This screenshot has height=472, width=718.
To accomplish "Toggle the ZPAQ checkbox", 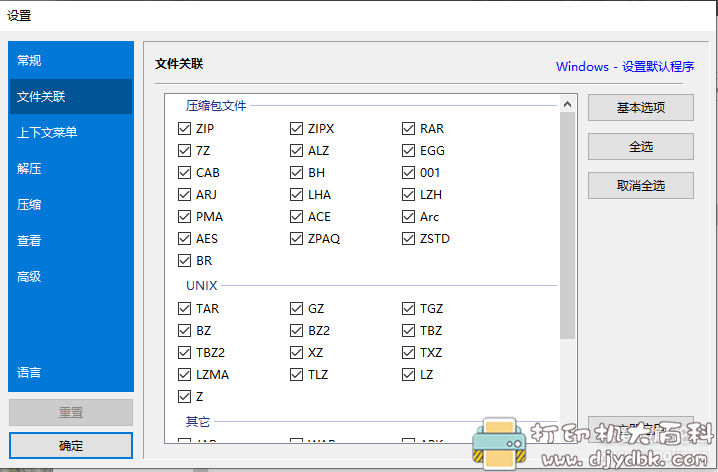I will [x=296, y=239].
